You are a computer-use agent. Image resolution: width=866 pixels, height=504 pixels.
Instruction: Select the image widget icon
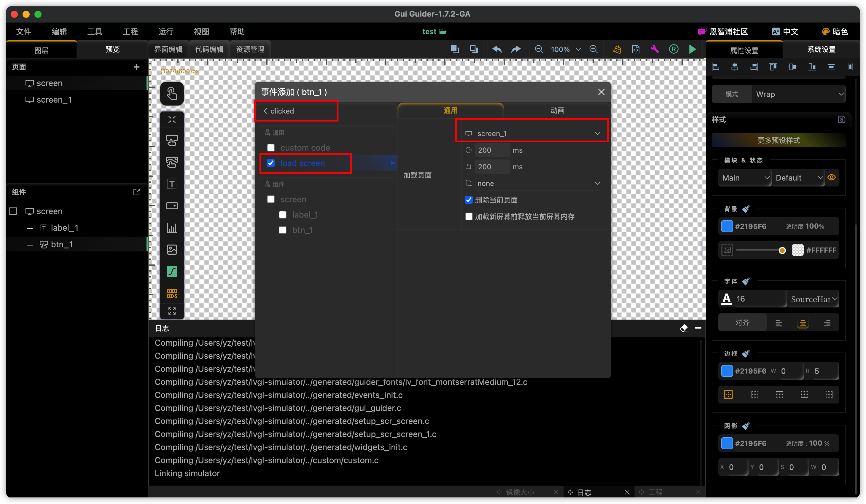tap(172, 249)
